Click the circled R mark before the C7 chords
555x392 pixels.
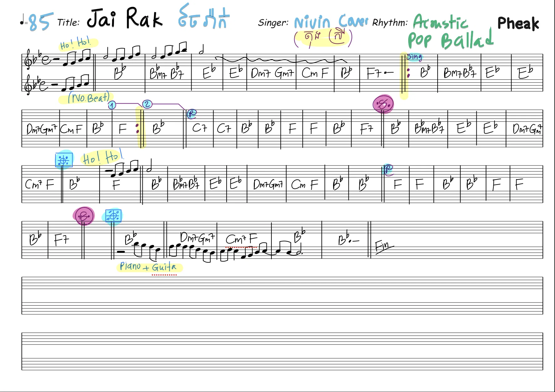pos(192,114)
